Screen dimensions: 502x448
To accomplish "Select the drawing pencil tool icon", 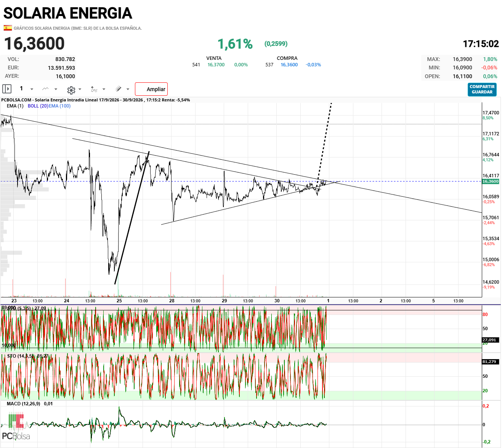I will [x=119, y=89].
